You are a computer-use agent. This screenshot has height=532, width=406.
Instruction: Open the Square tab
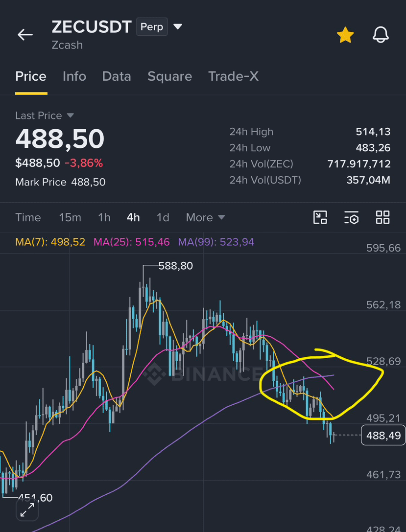coord(170,77)
